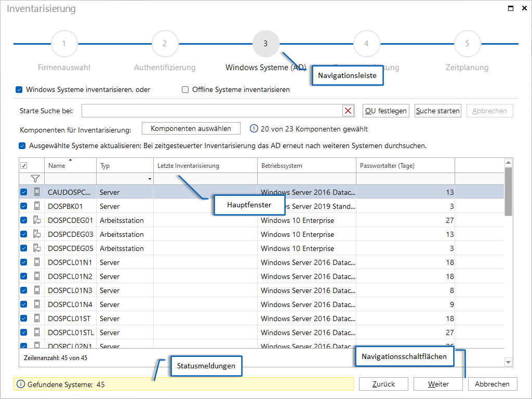Click server icon in DOSPCL01N4 row
Screen dimensions: 532x399
click(x=37, y=304)
